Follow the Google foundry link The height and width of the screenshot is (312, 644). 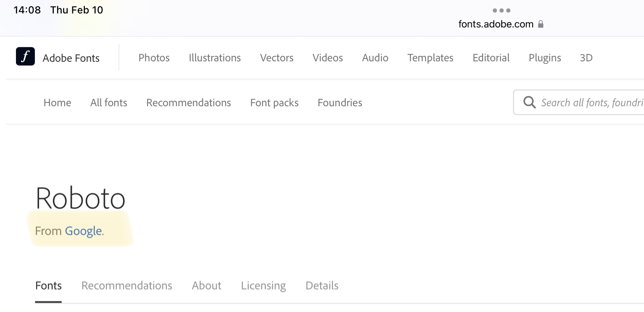[x=83, y=231]
